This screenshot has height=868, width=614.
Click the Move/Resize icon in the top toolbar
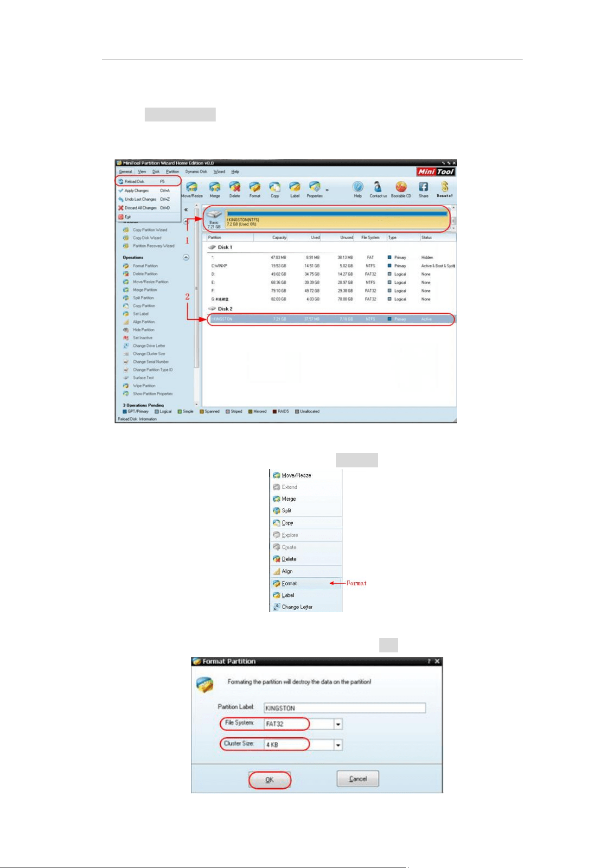click(x=192, y=190)
